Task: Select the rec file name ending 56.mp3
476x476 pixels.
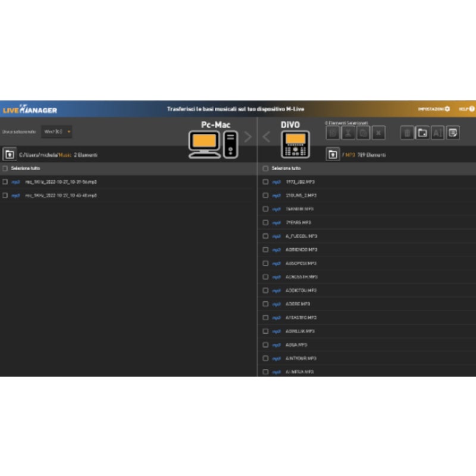Action: pyautogui.click(x=61, y=182)
